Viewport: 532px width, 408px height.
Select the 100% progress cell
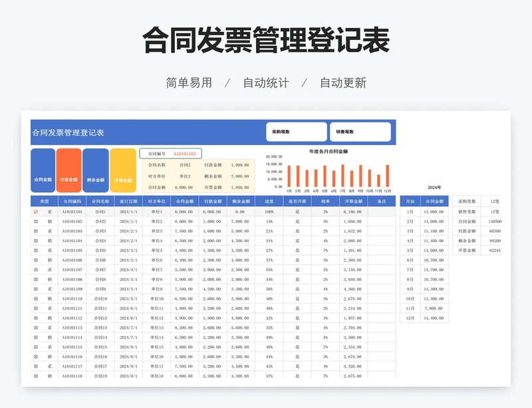tap(269, 212)
